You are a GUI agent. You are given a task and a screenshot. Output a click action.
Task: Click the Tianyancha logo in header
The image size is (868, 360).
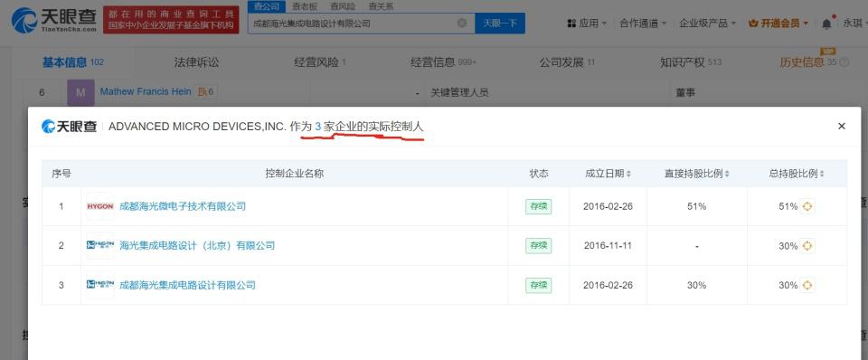(x=53, y=20)
